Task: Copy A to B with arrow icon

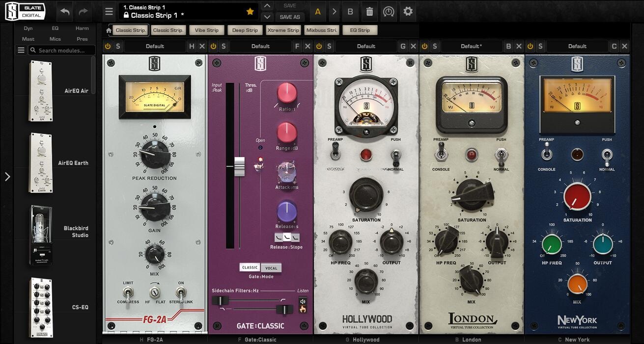Action: [334, 11]
